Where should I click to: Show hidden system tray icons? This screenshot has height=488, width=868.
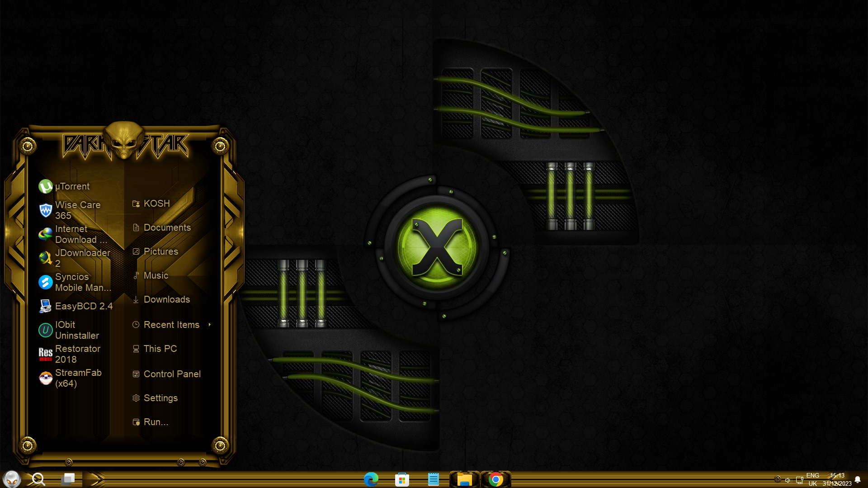pyautogui.click(x=778, y=479)
